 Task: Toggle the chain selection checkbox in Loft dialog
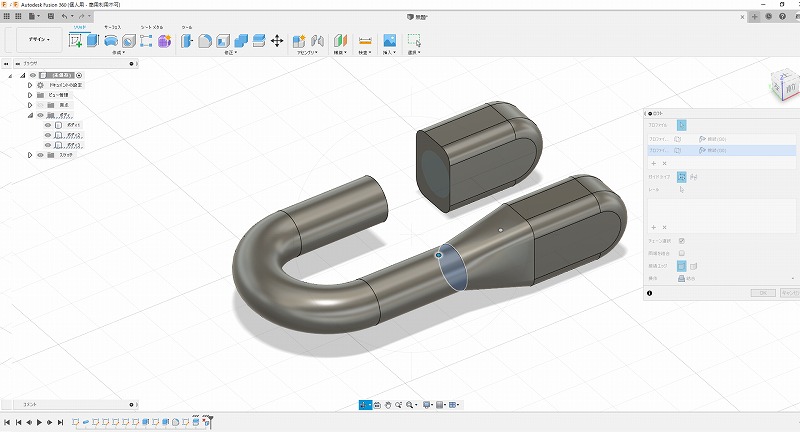(x=681, y=240)
